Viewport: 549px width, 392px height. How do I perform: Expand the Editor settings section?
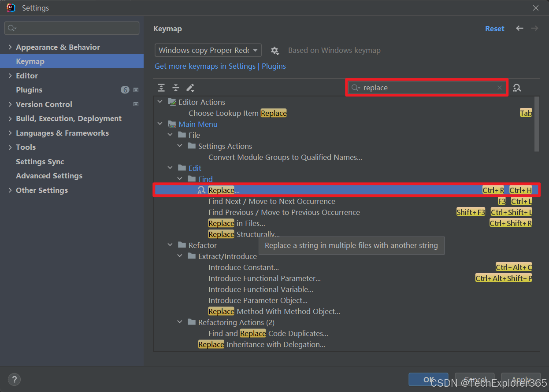(10, 76)
